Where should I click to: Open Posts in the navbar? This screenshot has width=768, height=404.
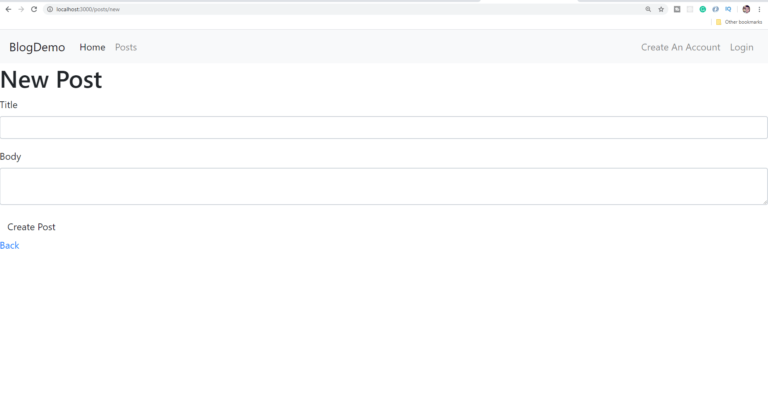(126, 47)
